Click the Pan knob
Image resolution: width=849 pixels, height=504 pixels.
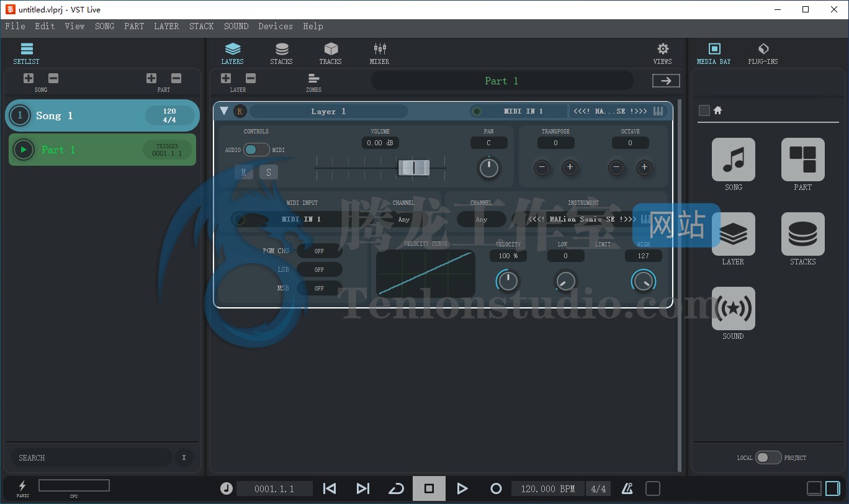point(489,168)
